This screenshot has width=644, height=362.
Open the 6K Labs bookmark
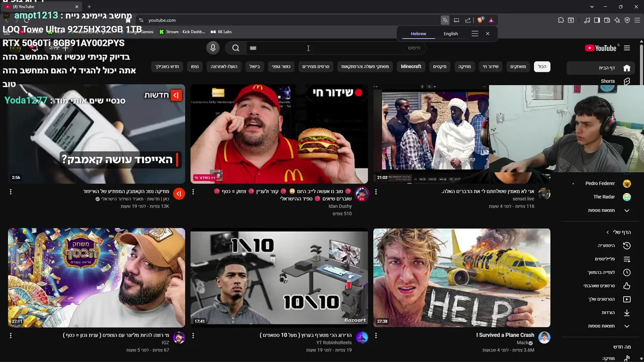pyautogui.click(x=221, y=32)
